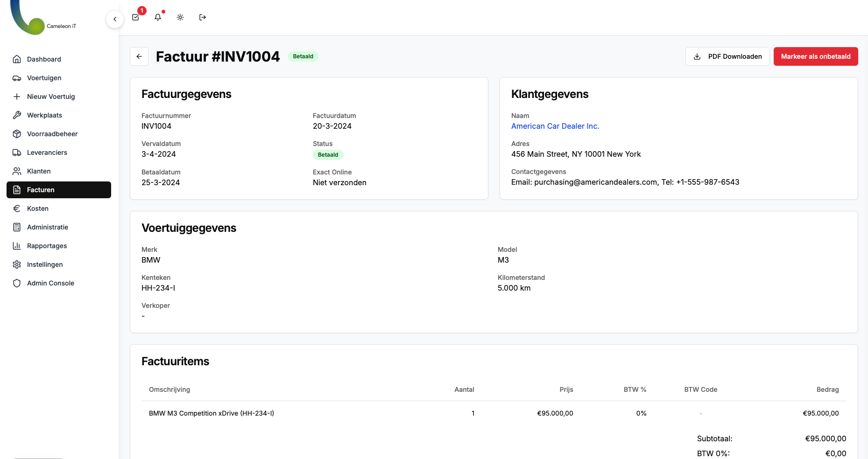Click the plus icon for Nieuw Voertuig
The width and height of the screenshot is (868, 459).
coord(17,97)
